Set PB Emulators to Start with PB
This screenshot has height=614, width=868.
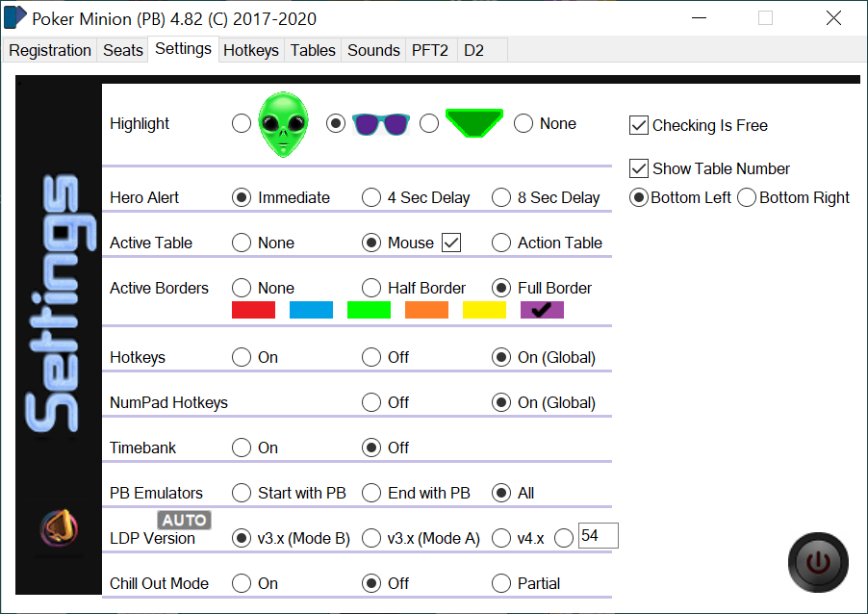pyautogui.click(x=242, y=493)
